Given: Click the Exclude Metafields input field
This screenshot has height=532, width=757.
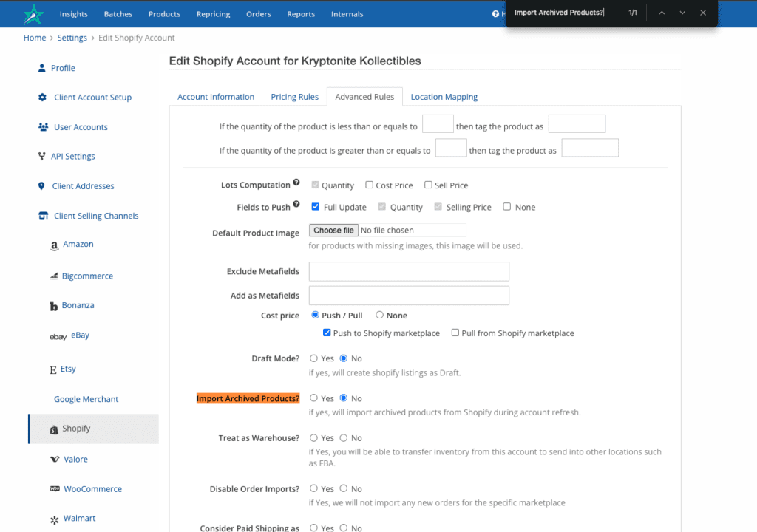Looking at the screenshot, I should [x=409, y=271].
